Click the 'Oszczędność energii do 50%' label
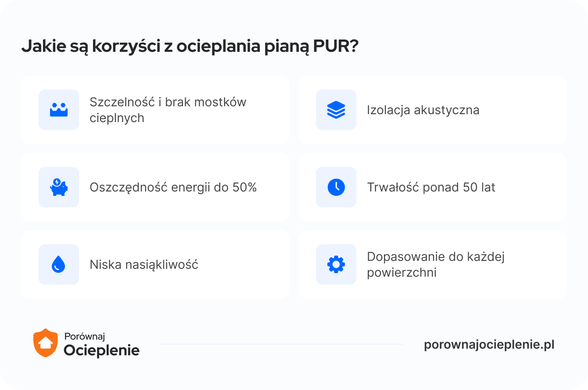The height and width of the screenshot is (390, 588). click(x=173, y=188)
